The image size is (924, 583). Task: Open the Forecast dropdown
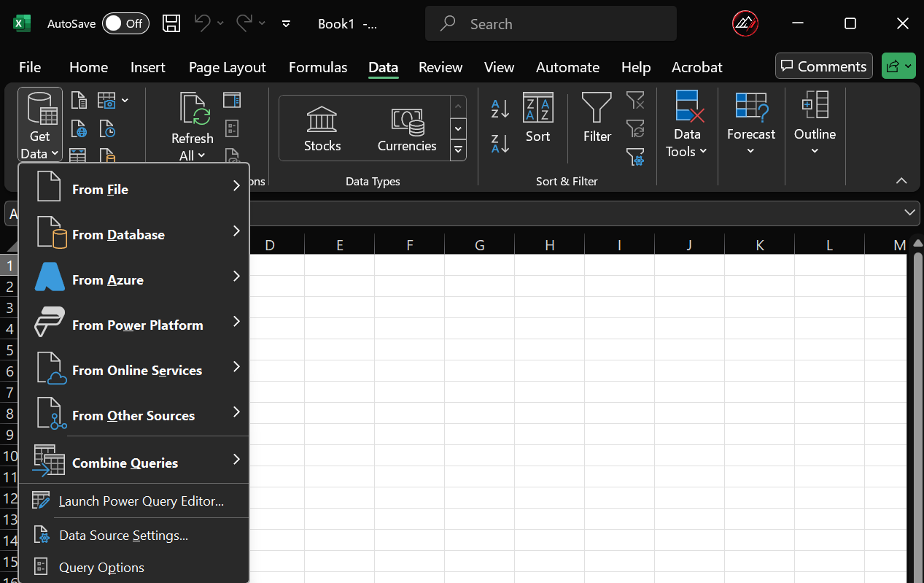pos(751,124)
